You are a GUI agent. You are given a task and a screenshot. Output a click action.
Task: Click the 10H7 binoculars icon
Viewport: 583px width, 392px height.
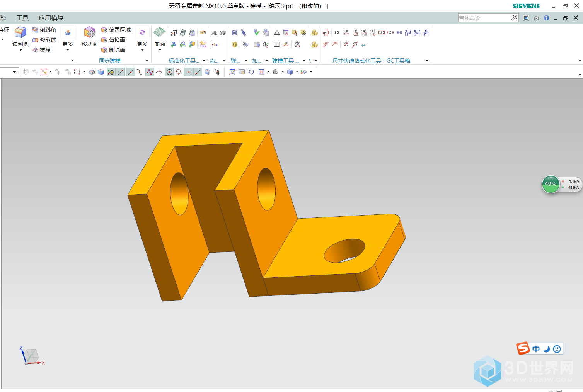click(297, 44)
